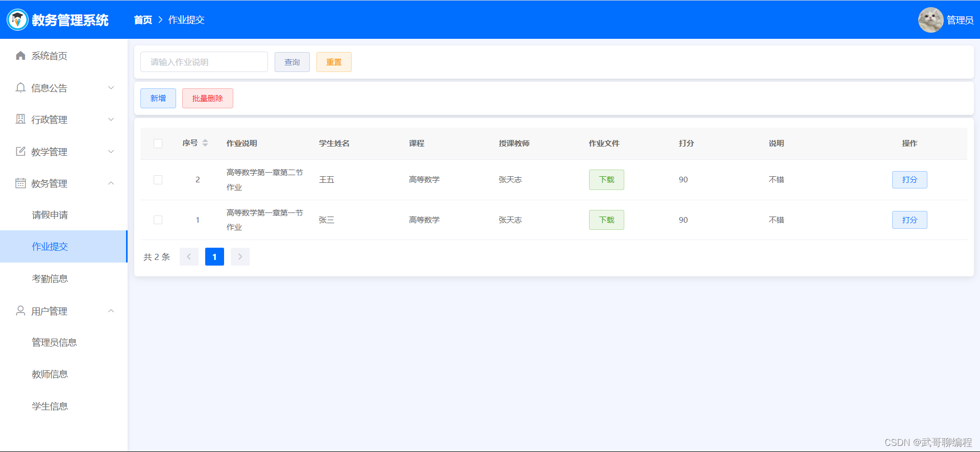Viewport: 980px width, 452px height.
Task: Click the calendar icon beside 教务管理
Action: click(20, 183)
